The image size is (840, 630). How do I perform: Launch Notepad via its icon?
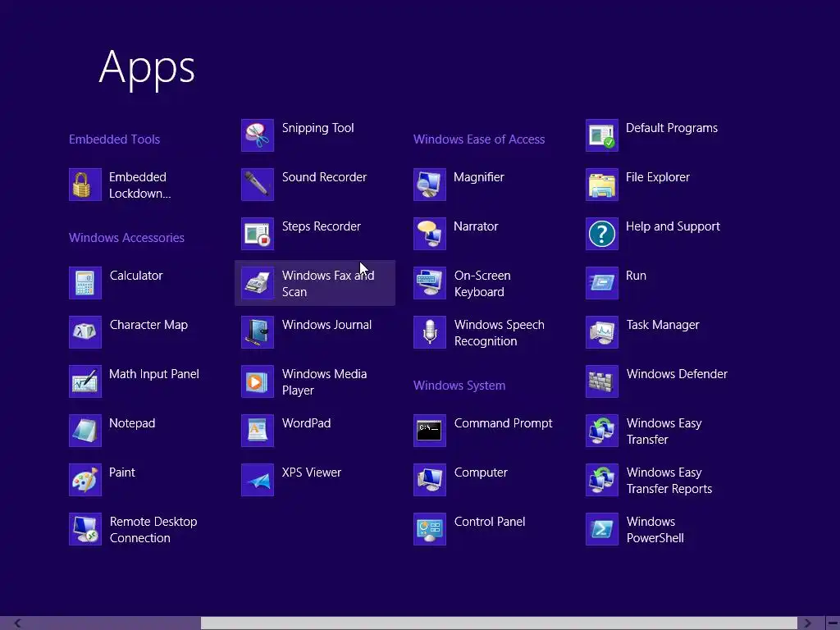coord(85,431)
